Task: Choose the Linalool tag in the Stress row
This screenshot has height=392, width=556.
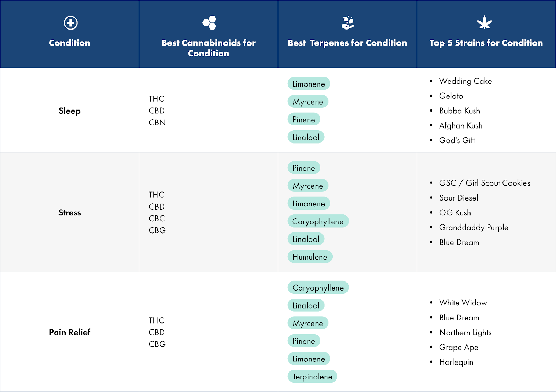Action: point(306,239)
